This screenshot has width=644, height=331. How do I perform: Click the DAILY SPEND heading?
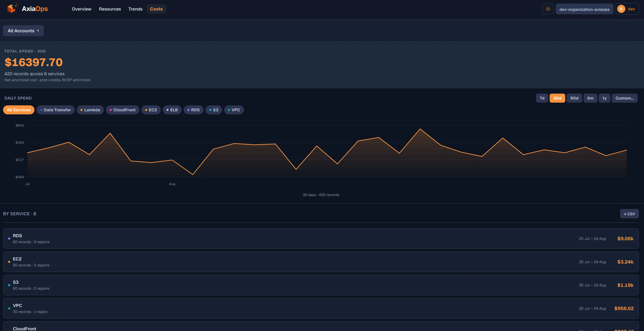(x=18, y=98)
